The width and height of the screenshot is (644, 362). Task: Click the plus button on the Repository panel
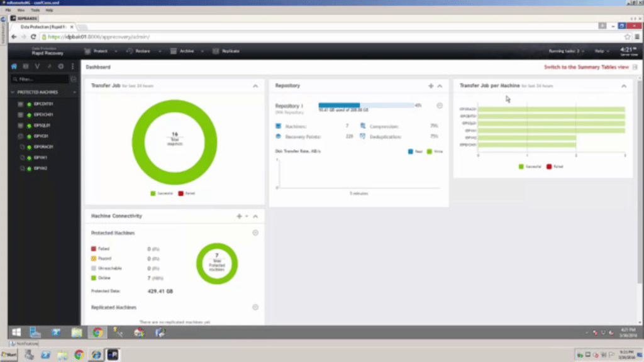[430, 85]
